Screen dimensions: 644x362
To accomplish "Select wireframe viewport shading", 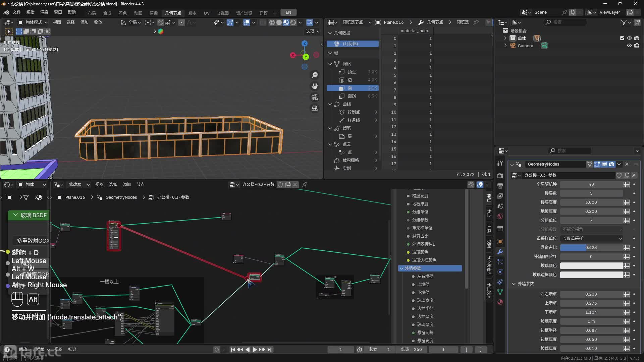I will tap(272, 22).
